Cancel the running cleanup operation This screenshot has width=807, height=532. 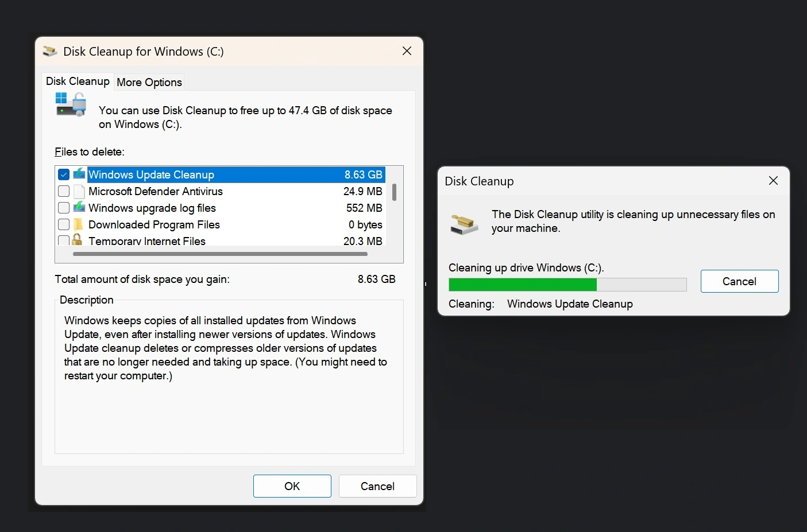pyautogui.click(x=739, y=281)
